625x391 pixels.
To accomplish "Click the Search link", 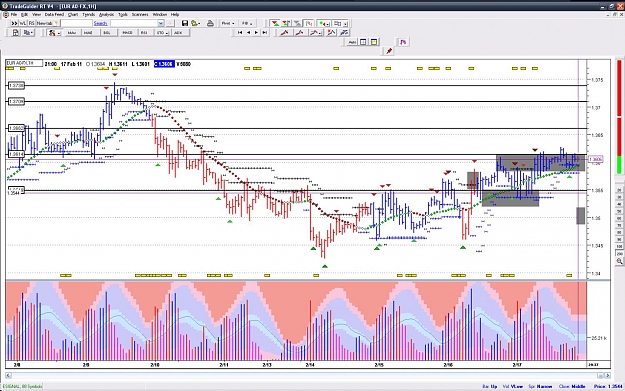I will pos(100,24).
